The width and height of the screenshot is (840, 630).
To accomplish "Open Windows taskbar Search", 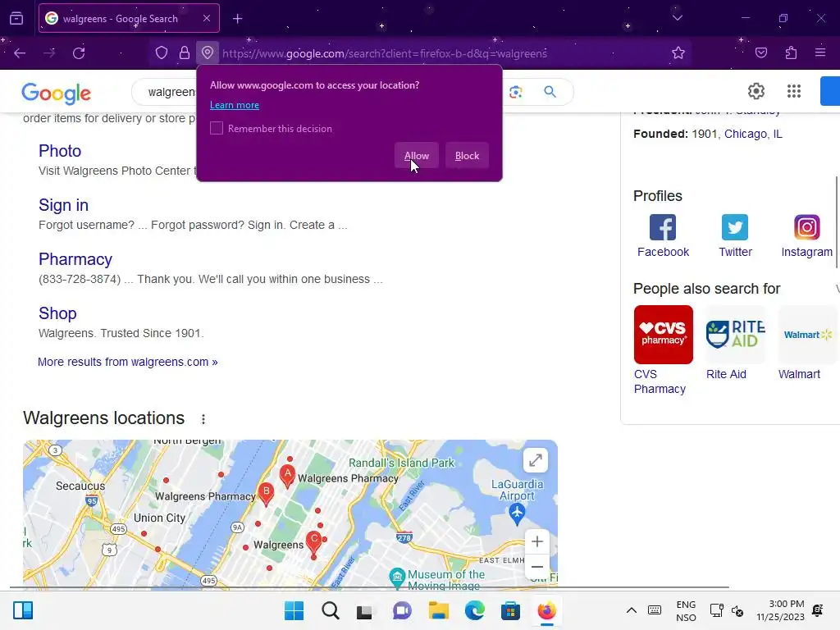I will coord(330,610).
